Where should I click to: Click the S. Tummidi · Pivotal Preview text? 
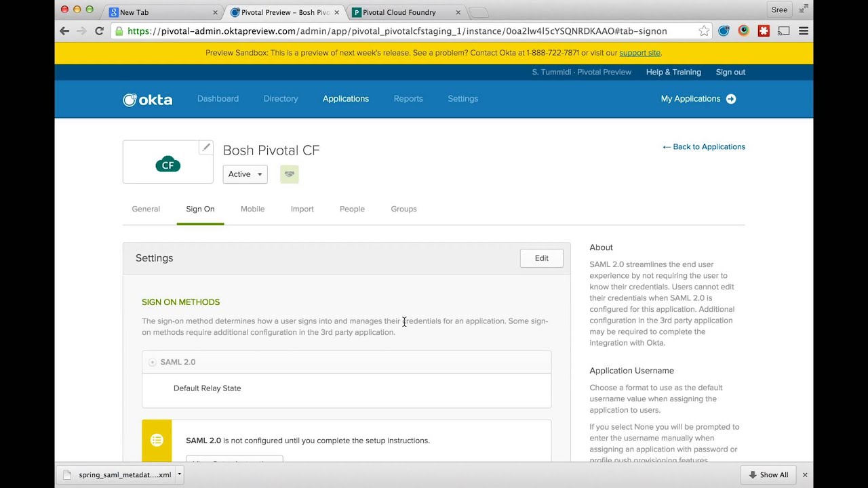click(x=581, y=72)
